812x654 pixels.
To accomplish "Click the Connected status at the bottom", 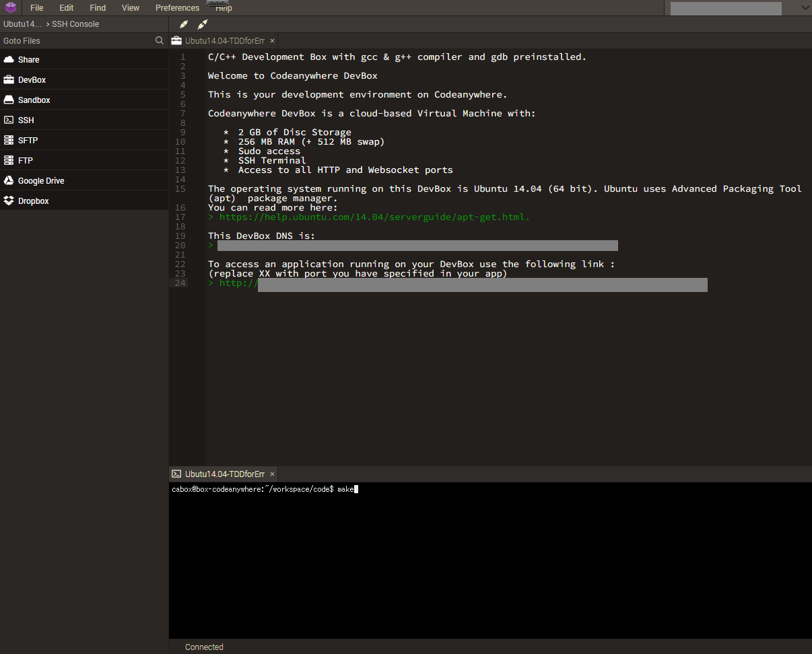I will pyautogui.click(x=204, y=647).
